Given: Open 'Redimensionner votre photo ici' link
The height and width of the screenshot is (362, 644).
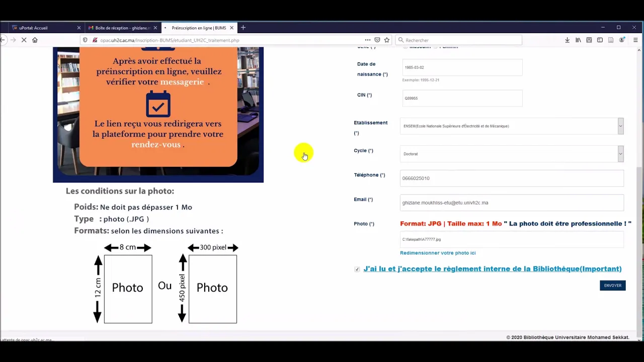Looking at the screenshot, I should coord(438,253).
